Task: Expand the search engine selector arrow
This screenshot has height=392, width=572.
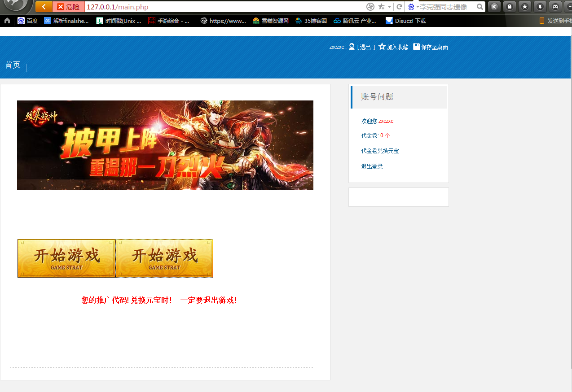Action: 418,7
